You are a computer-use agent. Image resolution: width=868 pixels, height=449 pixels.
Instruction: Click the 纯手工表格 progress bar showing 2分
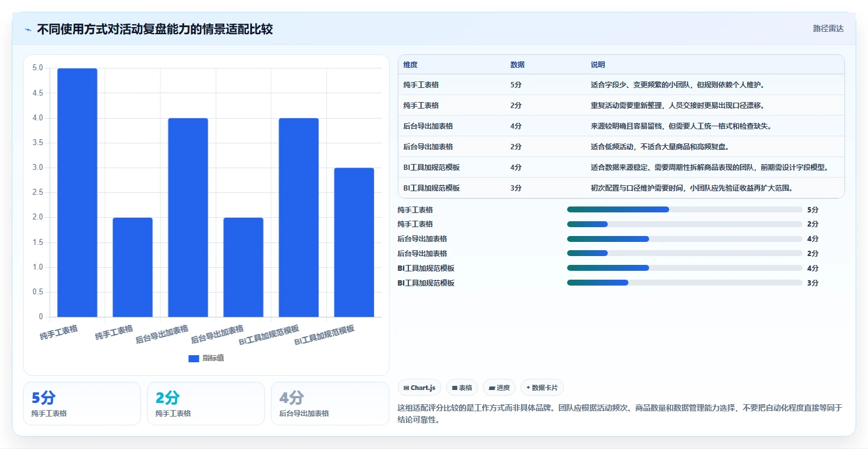684,224
